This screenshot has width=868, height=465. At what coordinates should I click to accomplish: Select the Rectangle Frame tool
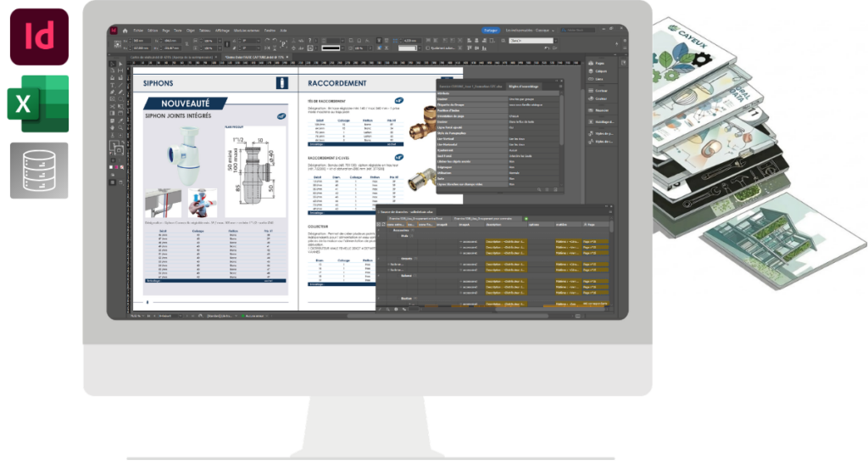113,99
